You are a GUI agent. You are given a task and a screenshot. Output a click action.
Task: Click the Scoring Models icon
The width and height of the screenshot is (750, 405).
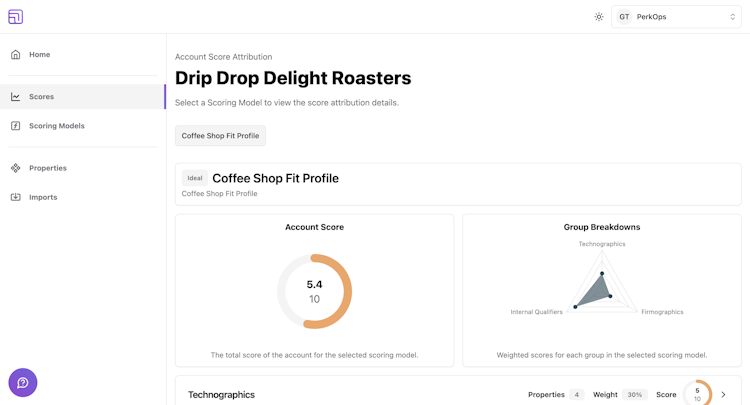click(15, 126)
